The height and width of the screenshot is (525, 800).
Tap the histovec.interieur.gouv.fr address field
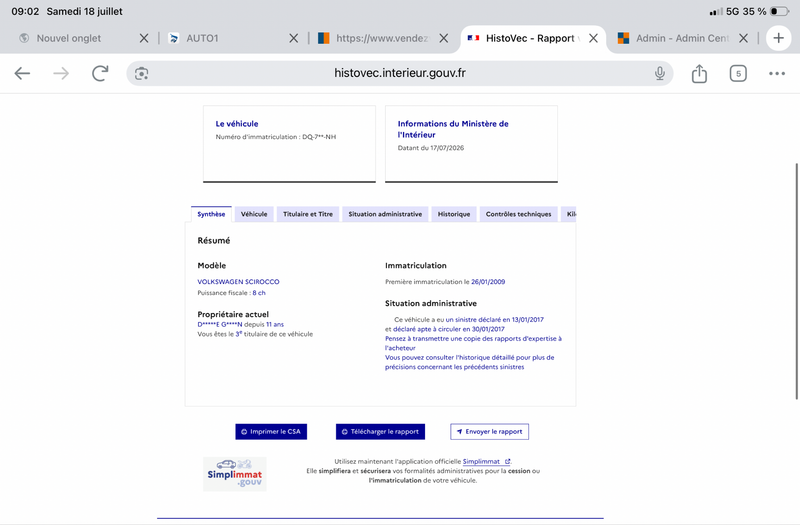tap(399, 73)
